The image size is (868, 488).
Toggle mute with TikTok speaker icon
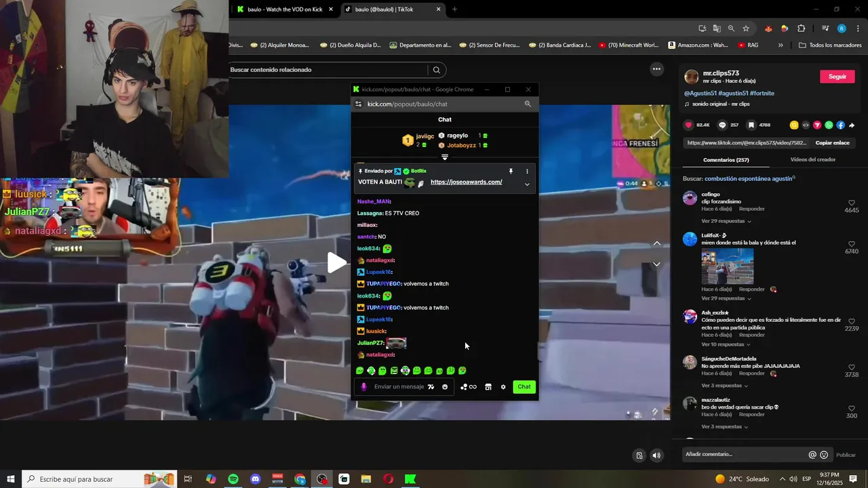tap(656, 455)
